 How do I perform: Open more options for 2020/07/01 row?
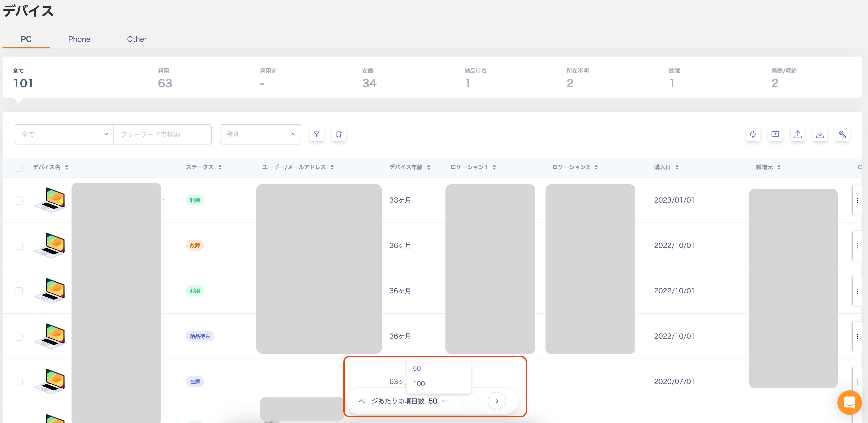858,381
